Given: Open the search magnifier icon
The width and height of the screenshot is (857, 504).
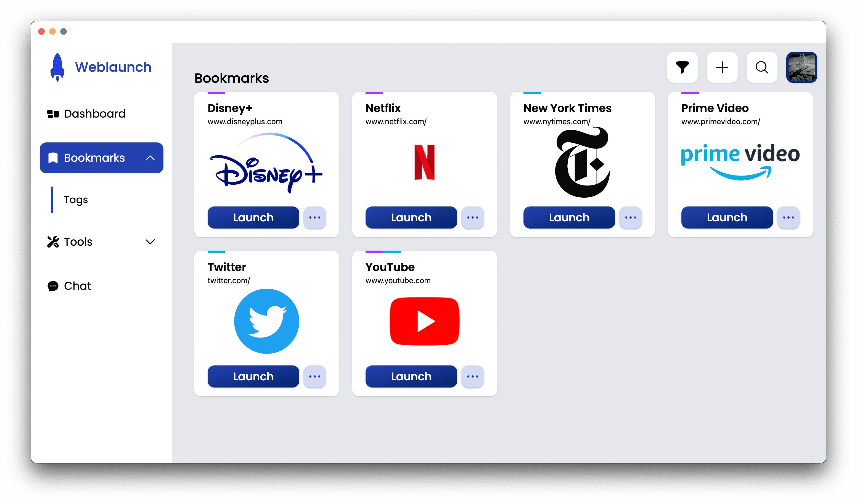Looking at the screenshot, I should point(762,67).
